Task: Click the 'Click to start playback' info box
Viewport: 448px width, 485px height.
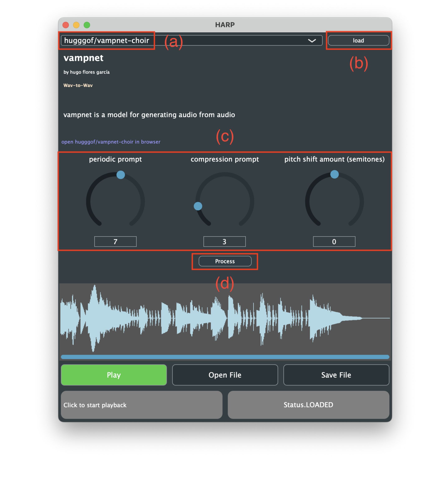Action: (x=141, y=405)
